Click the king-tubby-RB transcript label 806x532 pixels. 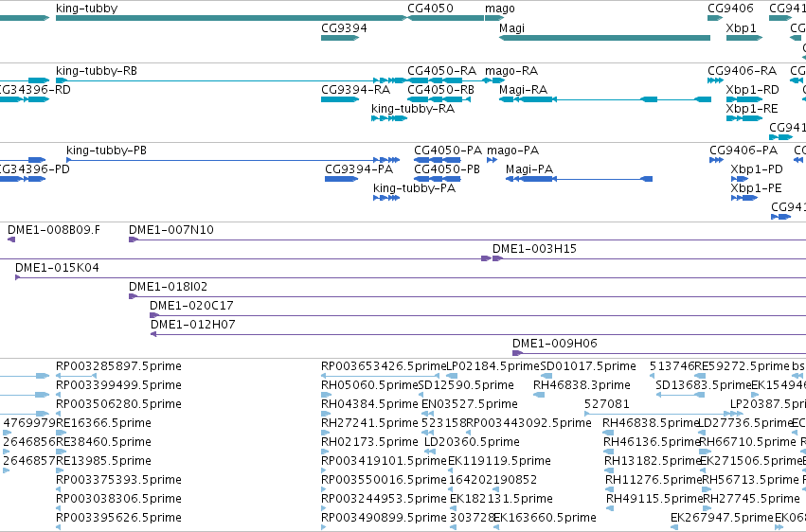pos(97,71)
